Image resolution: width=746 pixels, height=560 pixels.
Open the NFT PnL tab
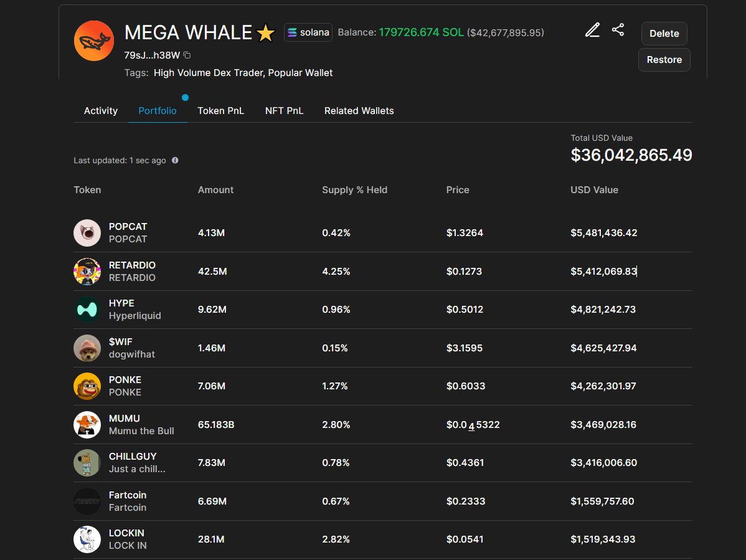point(284,111)
